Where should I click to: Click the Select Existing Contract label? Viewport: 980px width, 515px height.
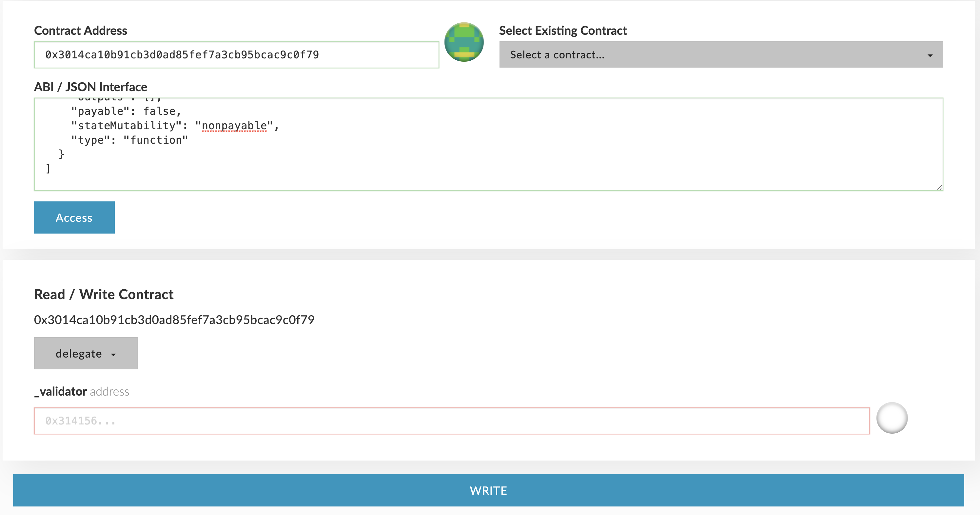click(563, 31)
